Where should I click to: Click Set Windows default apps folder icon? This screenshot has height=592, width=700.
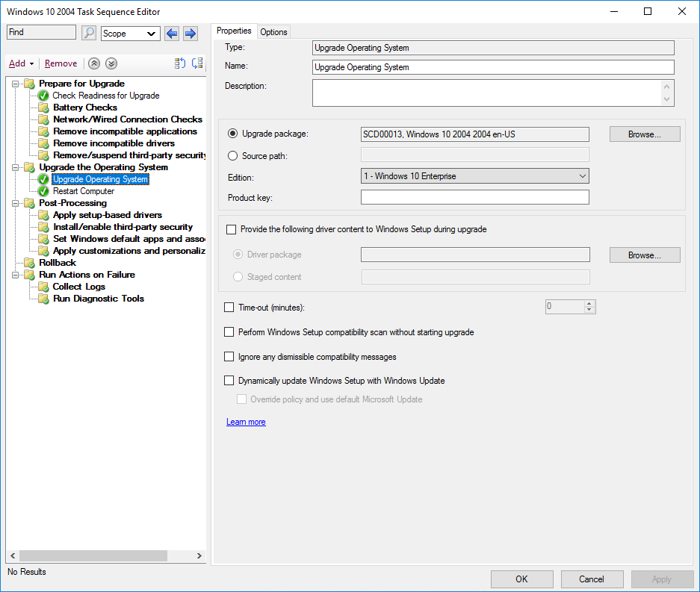click(44, 240)
